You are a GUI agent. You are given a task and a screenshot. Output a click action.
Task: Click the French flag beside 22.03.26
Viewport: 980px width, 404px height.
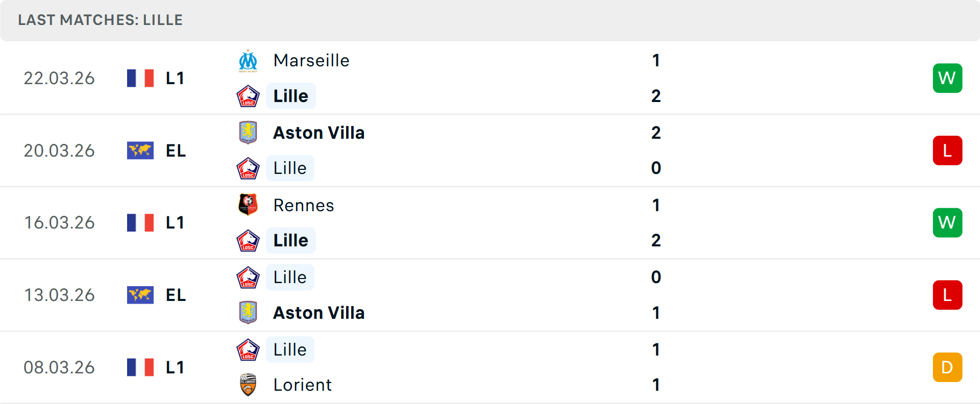point(140,78)
